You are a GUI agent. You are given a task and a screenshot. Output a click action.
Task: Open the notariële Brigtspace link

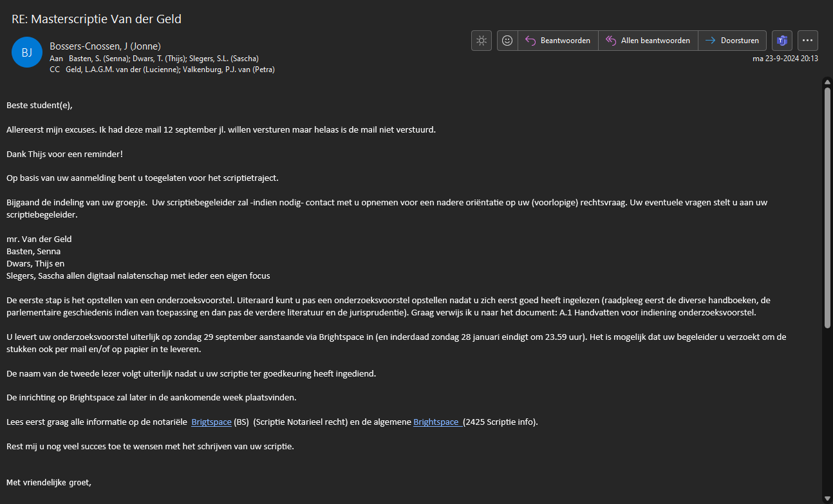click(x=211, y=422)
